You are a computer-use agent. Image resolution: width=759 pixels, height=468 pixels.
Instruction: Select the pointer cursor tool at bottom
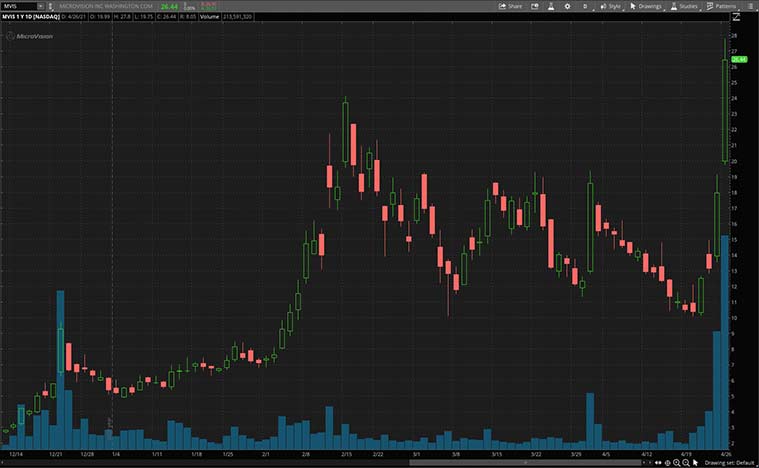[x=695, y=463]
